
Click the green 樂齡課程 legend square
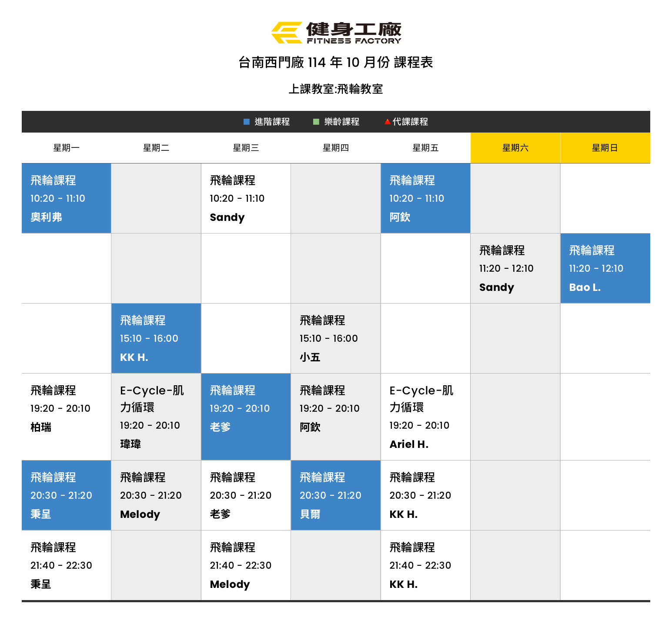pos(316,122)
